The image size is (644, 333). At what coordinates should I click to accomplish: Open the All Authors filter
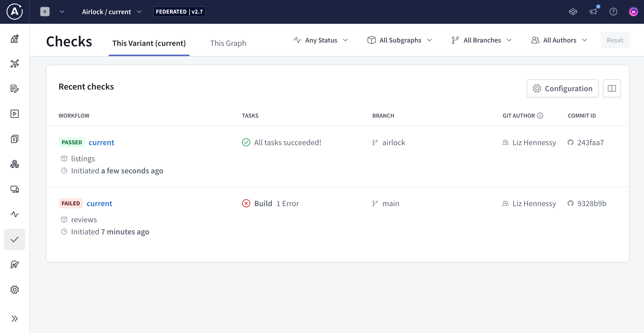click(559, 40)
